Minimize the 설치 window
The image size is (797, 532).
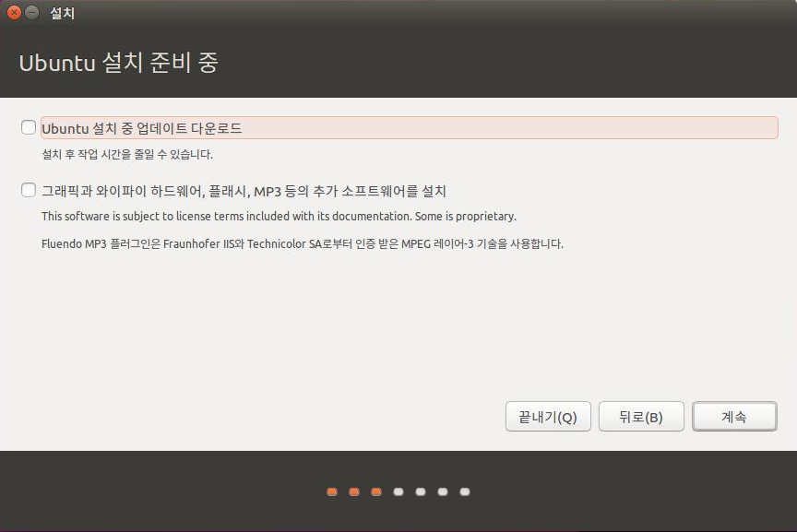tap(32, 12)
